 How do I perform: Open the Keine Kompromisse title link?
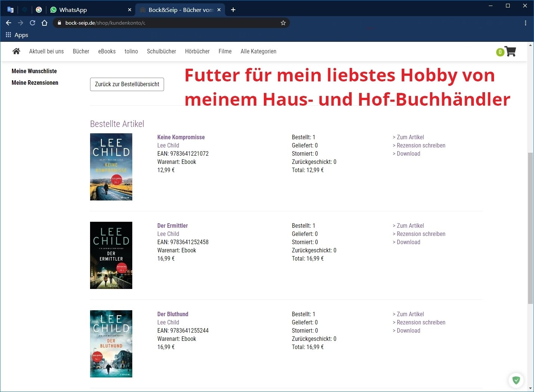pos(181,137)
